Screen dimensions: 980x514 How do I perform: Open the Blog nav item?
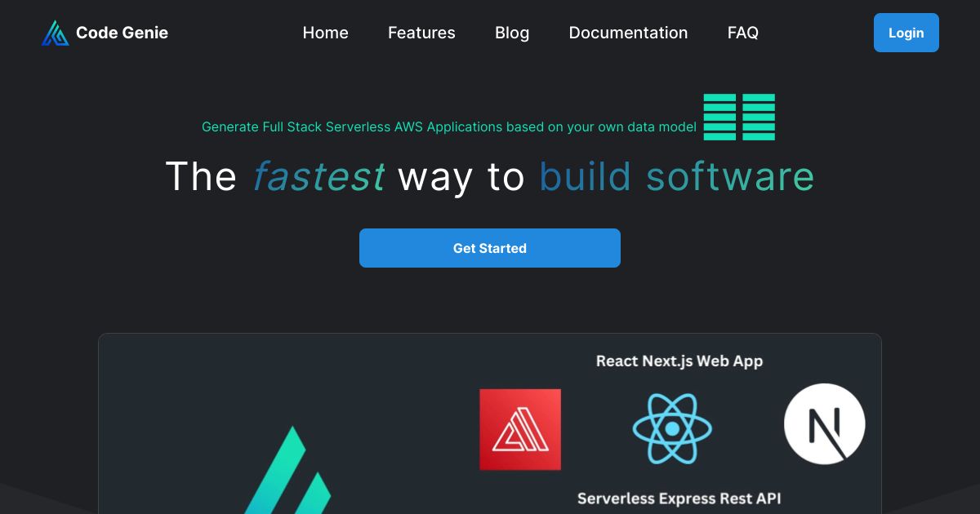[x=512, y=33]
